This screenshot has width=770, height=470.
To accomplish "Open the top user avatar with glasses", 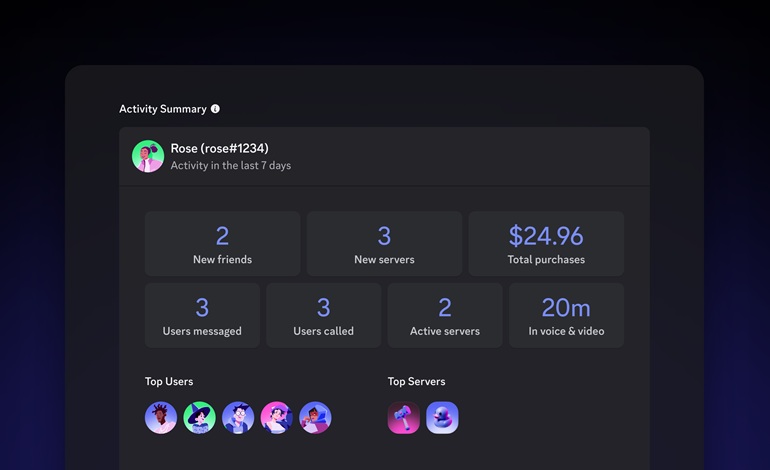I will point(238,418).
